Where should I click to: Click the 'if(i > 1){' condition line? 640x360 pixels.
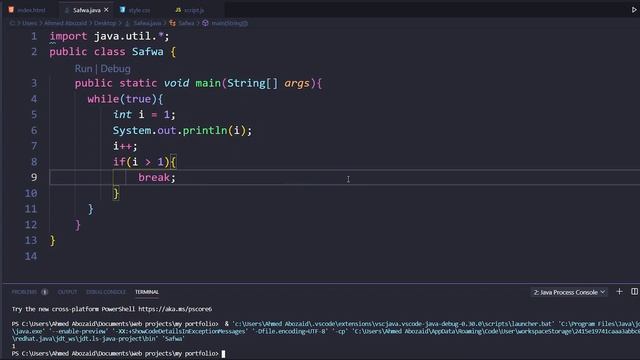click(144, 162)
